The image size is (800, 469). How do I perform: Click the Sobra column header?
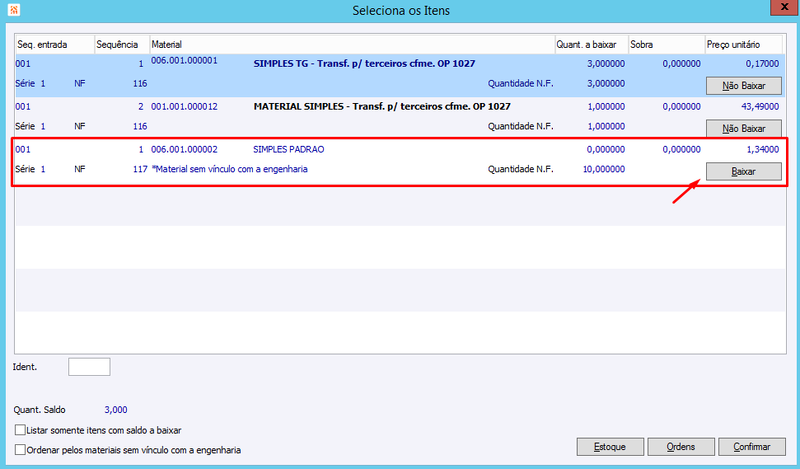tap(666, 44)
